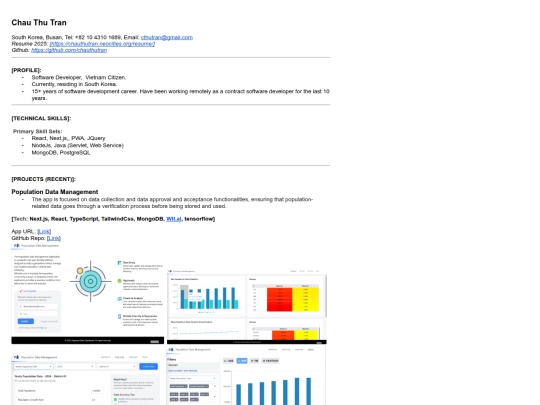Click the "[PROJECTS (RECENT)]:" heading
Image resolution: width=540 pixels, height=405 pixels.
pyautogui.click(x=43, y=179)
